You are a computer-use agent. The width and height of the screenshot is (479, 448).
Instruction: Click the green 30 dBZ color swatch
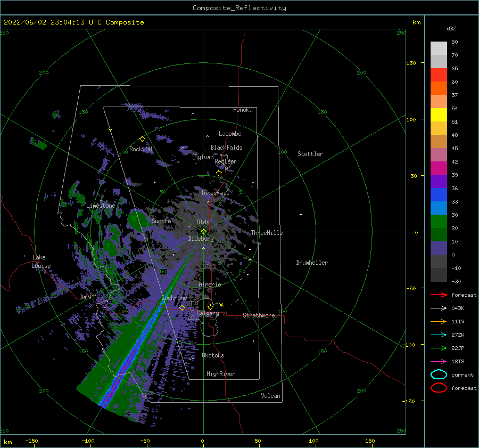[x=439, y=221]
